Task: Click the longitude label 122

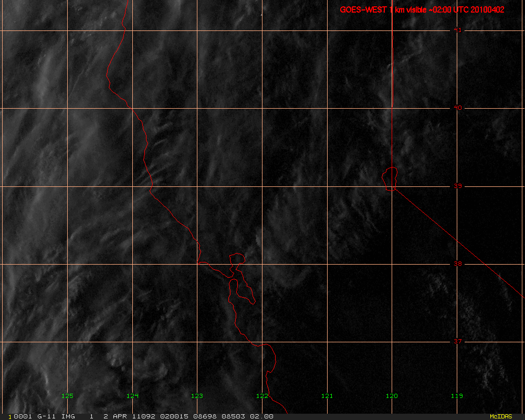Action: pos(262,396)
